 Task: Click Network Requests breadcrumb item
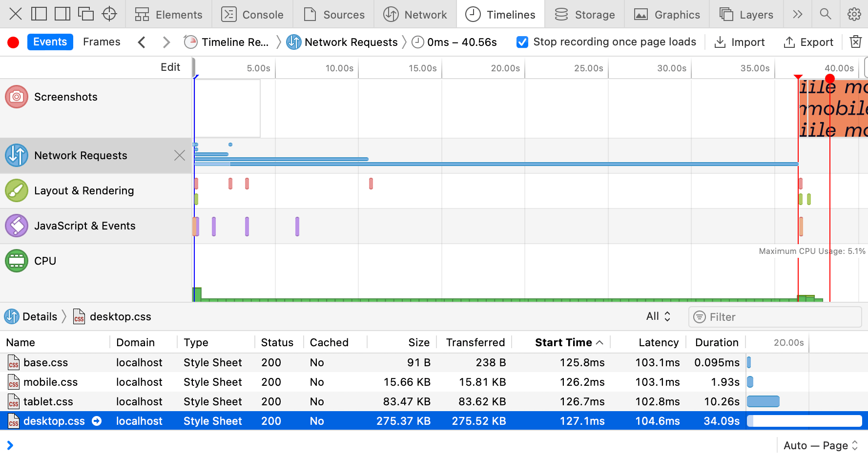pos(342,42)
